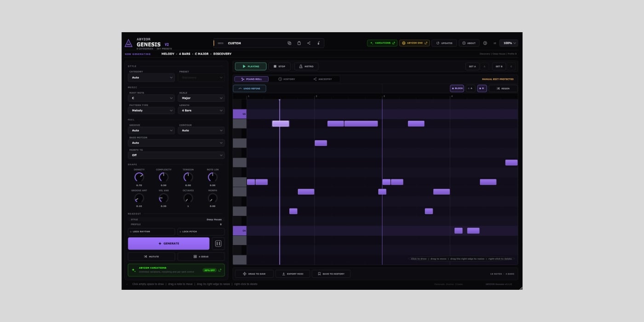644x322 pixels.
Task: Toggle the B selector next to Regen
Action: coord(482,88)
